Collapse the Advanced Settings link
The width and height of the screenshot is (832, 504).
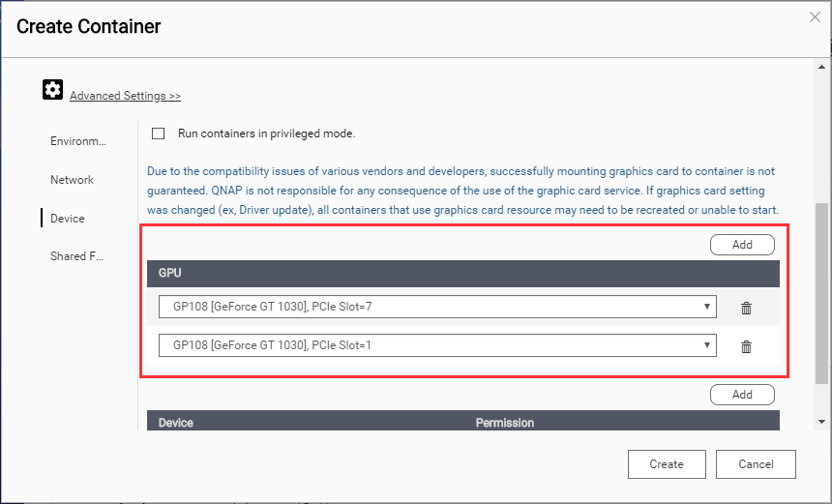(125, 96)
